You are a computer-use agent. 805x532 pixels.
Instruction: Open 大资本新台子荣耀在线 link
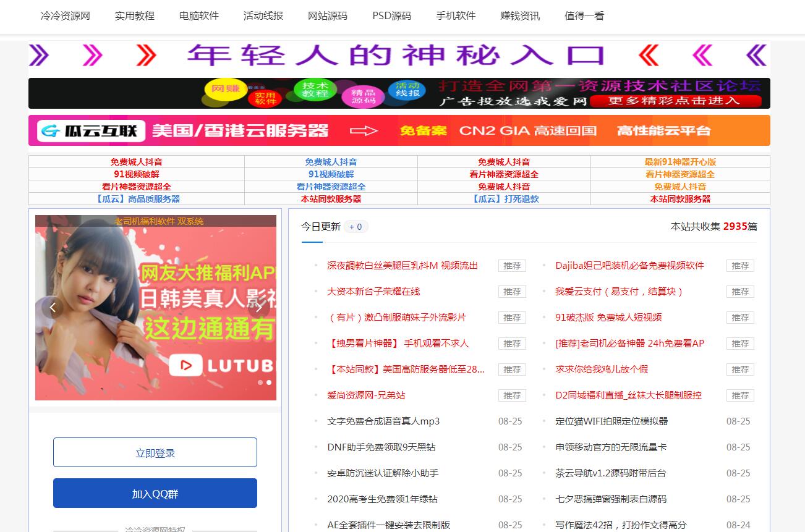click(373, 292)
